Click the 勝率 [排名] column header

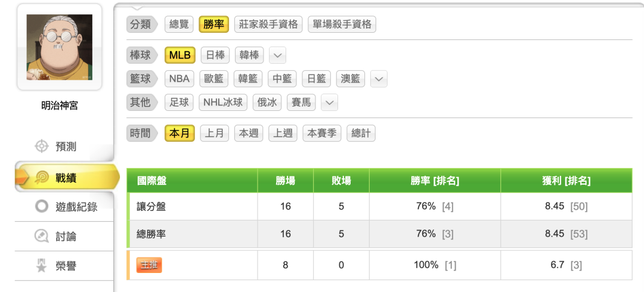click(x=435, y=181)
